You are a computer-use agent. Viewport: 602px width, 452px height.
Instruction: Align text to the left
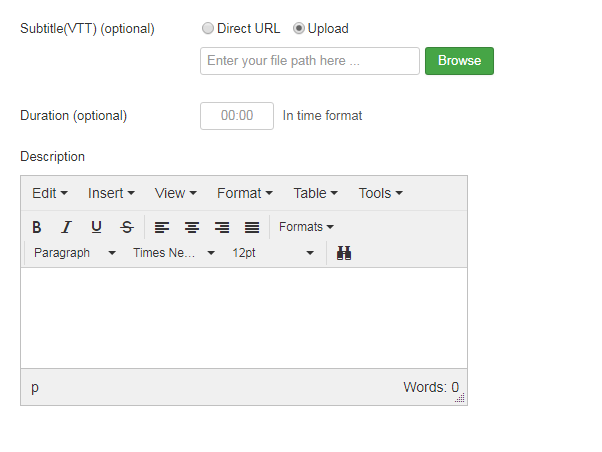[162, 227]
